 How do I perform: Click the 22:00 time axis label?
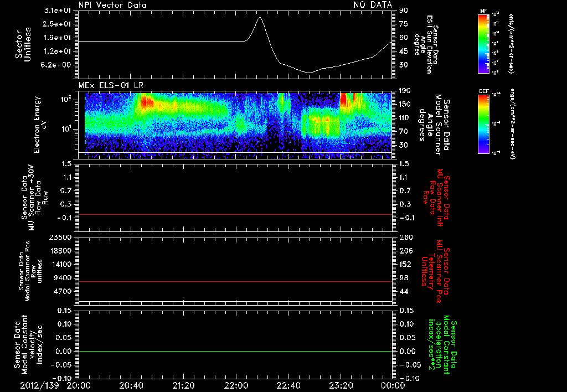point(236,385)
